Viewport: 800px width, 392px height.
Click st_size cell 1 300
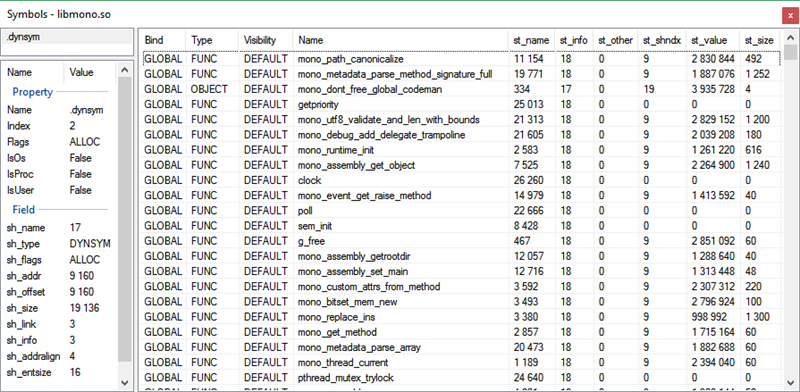757,317
